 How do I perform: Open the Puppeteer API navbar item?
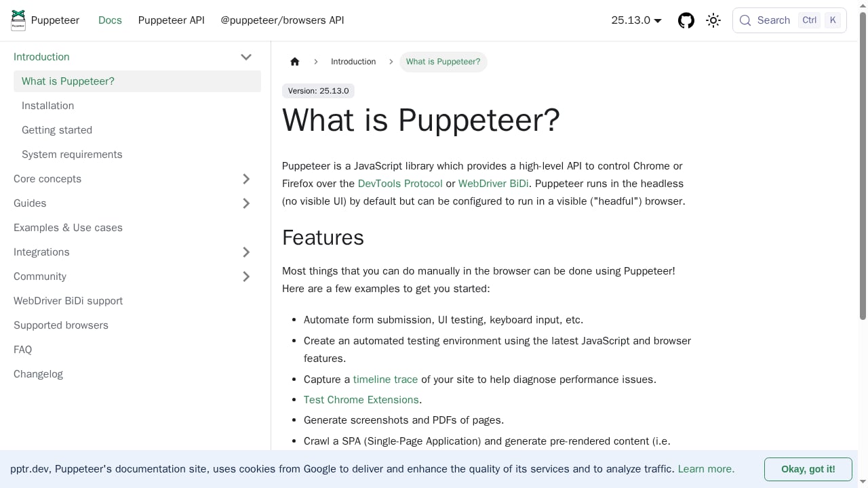(x=171, y=20)
